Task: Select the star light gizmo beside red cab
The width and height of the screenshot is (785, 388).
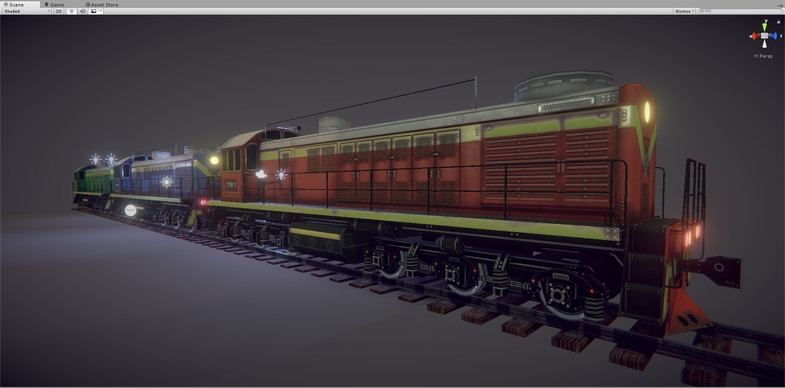Action: click(281, 174)
